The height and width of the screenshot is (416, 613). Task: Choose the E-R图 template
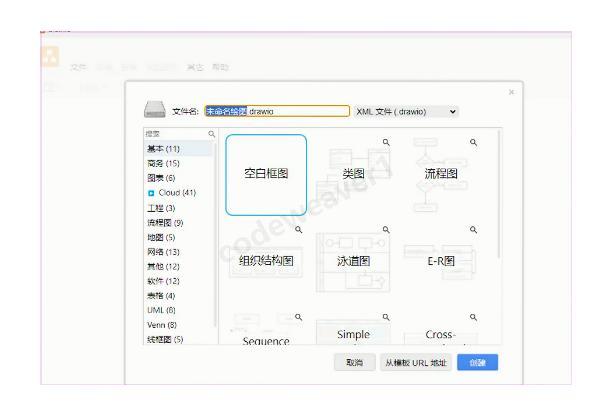441,262
